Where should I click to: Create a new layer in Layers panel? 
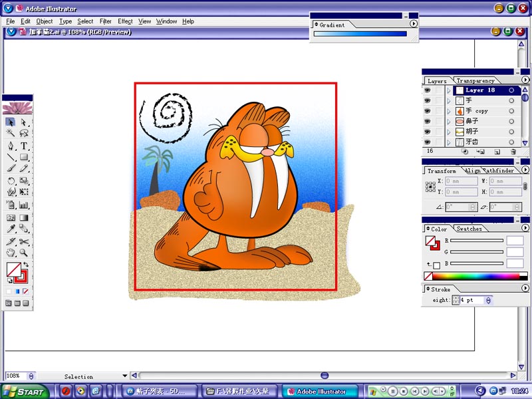point(497,152)
